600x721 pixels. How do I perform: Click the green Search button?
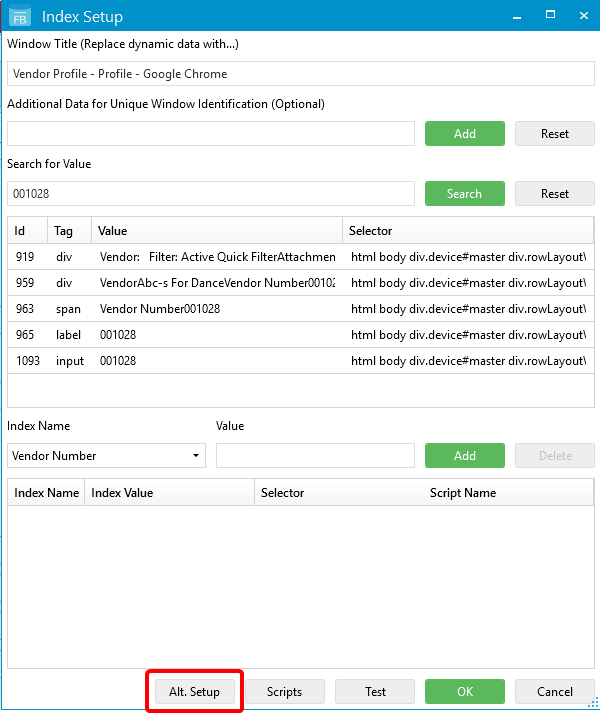point(465,194)
